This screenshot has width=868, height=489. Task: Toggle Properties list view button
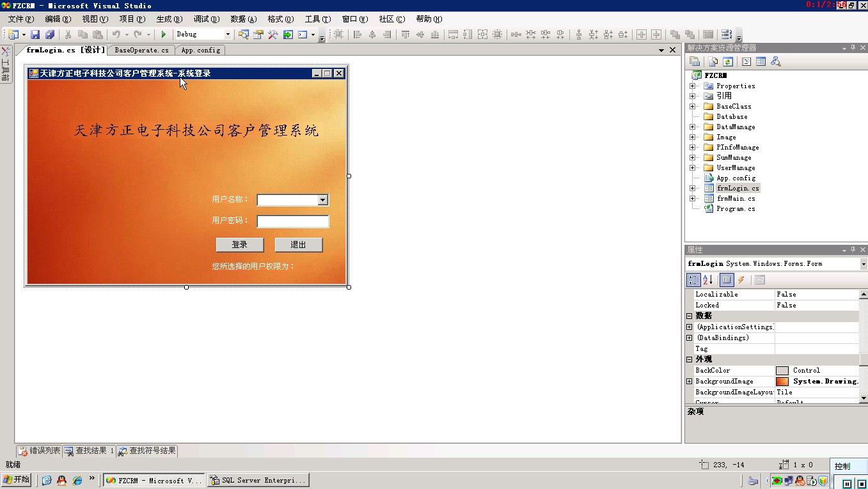(726, 280)
